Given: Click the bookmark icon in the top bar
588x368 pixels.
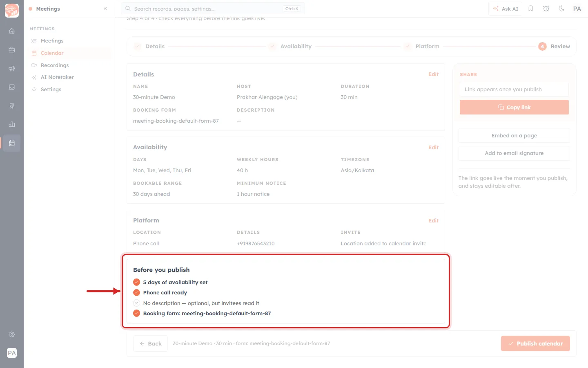Looking at the screenshot, I should tap(530, 9).
